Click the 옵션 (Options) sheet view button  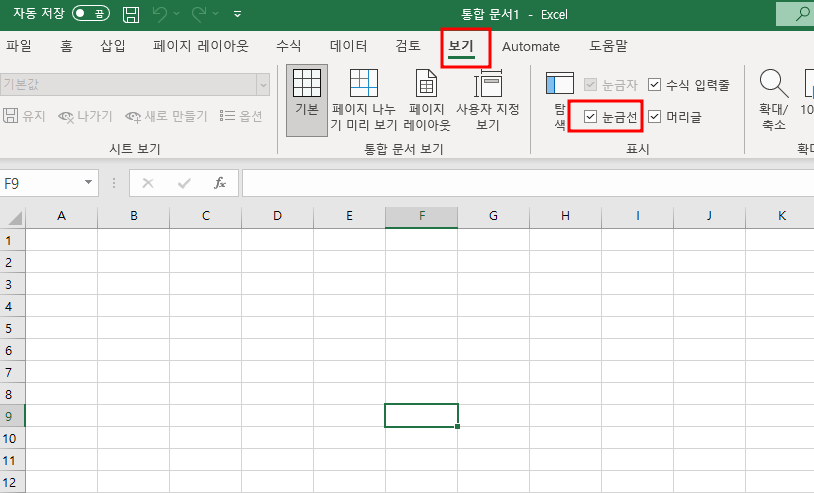[241, 116]
